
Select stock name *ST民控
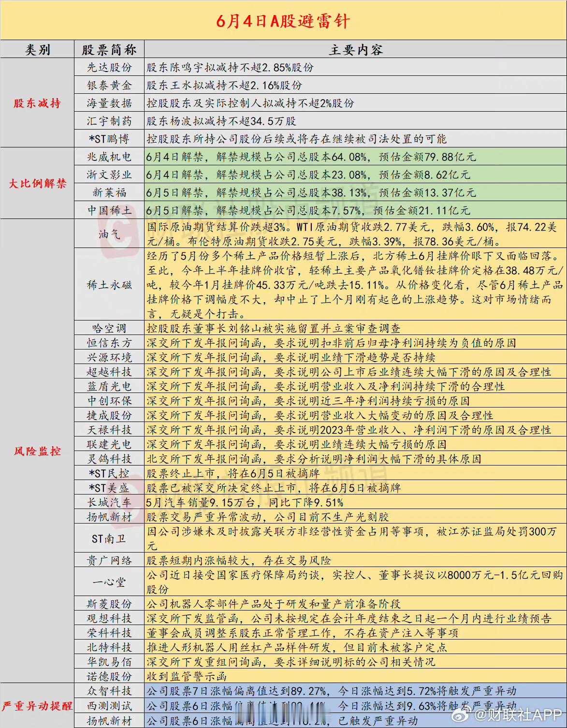[x=109, y=474]
